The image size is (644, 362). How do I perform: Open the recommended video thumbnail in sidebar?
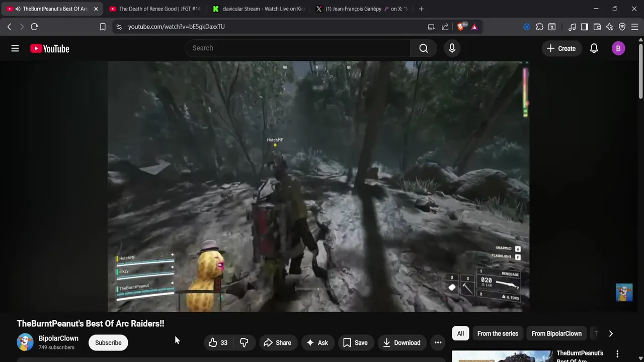click(502, 356)
